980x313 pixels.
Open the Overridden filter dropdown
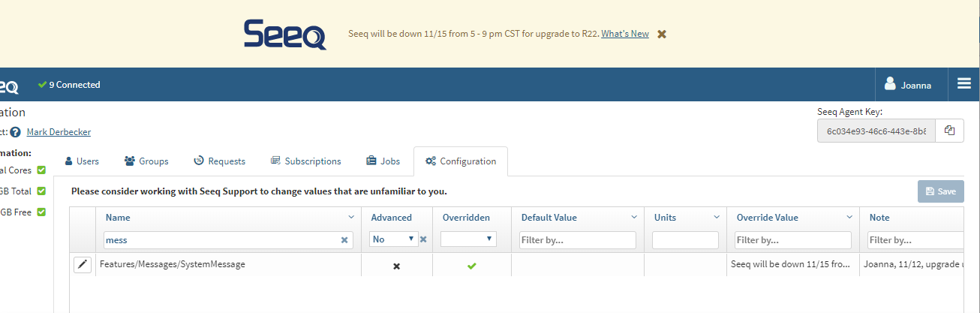[468, 239]
